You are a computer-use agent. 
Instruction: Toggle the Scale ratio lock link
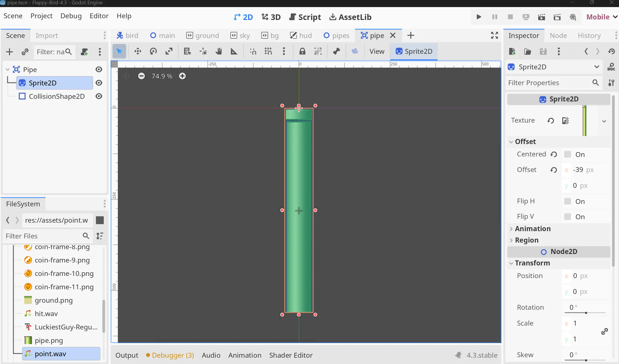click(x=604, y=331)
